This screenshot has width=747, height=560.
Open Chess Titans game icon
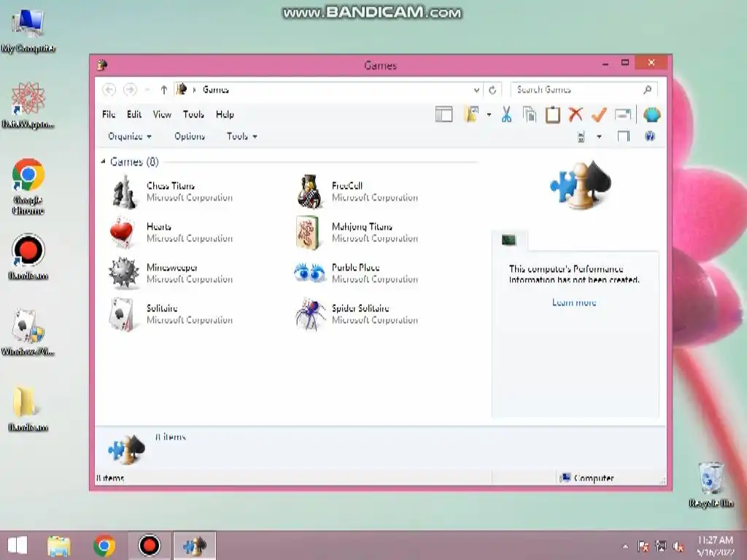pyautogui.click(x=124, y=192)
